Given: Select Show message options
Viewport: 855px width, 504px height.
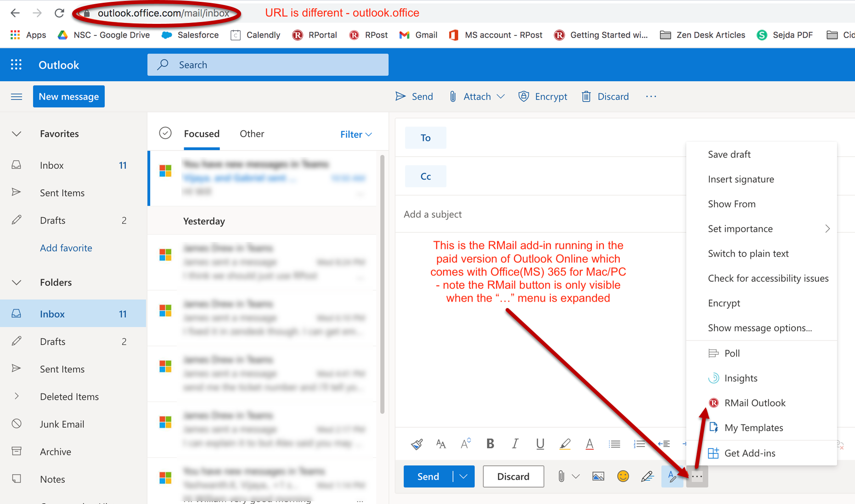Looking at the screenshot, I should coord(761,328).
